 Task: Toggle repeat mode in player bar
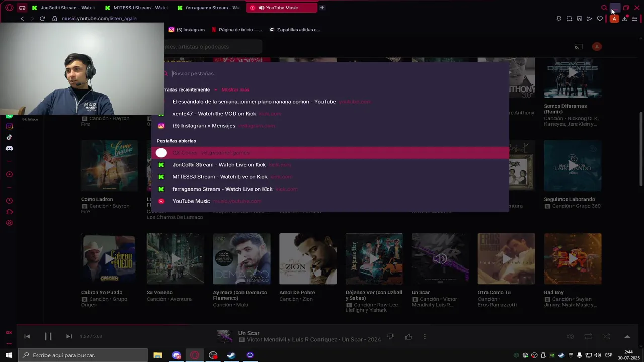(x=588, y=337)
